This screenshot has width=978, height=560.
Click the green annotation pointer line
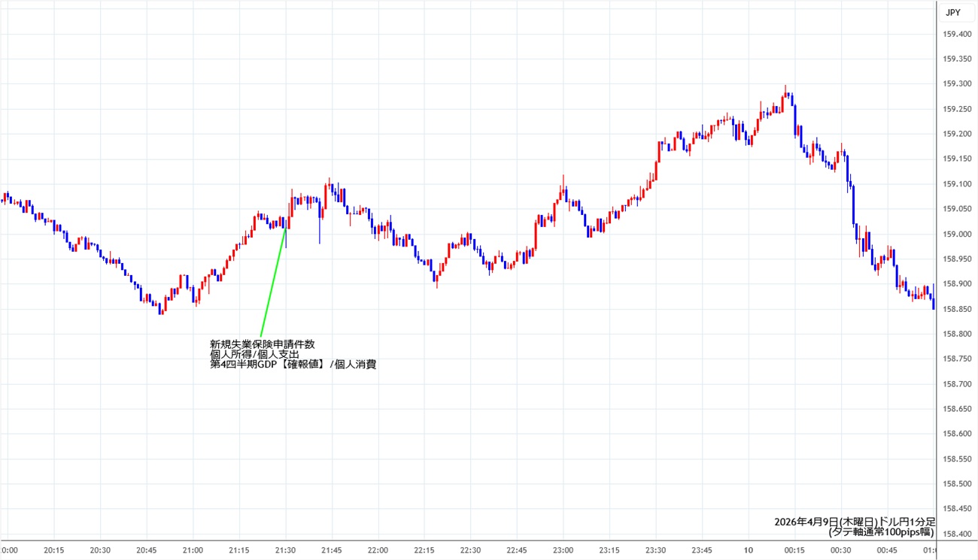coord(273,282)
